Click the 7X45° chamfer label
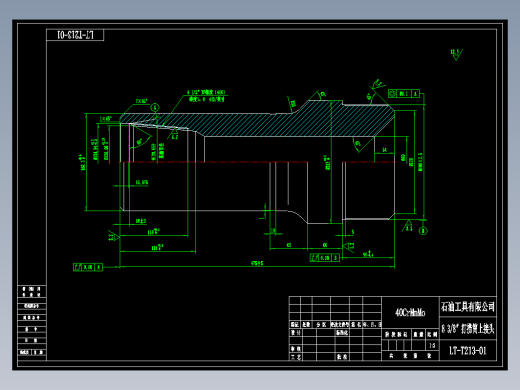 click(141, 101)
